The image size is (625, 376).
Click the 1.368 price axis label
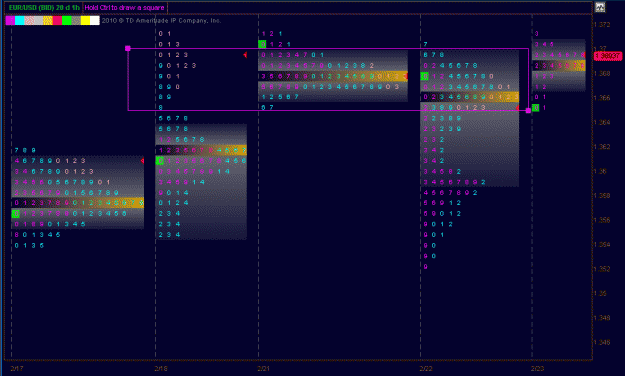pos(602,74)
